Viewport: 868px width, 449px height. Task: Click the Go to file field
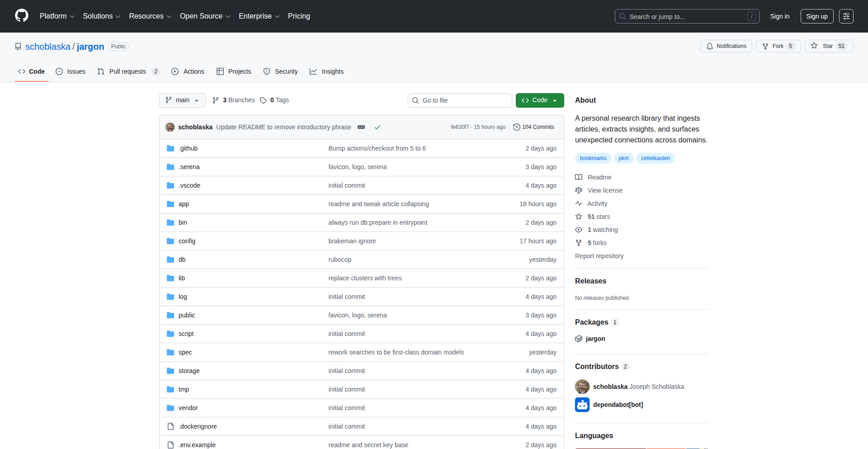click(460, 100)
